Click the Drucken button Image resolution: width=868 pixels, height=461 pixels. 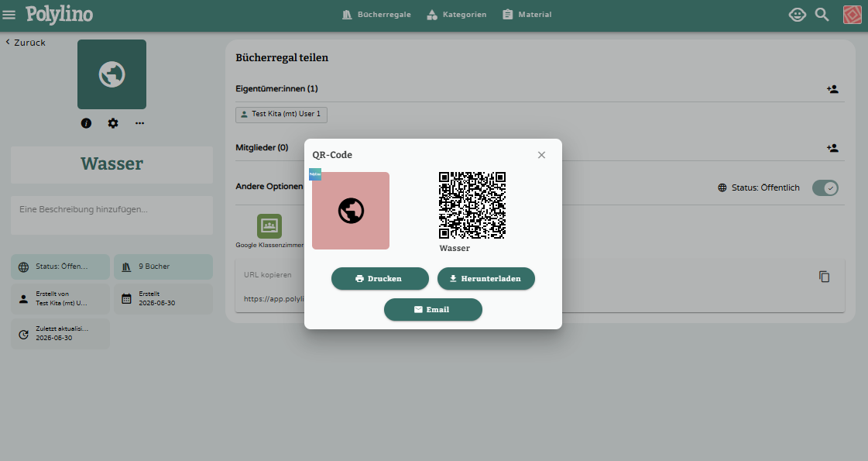(379, 279)
